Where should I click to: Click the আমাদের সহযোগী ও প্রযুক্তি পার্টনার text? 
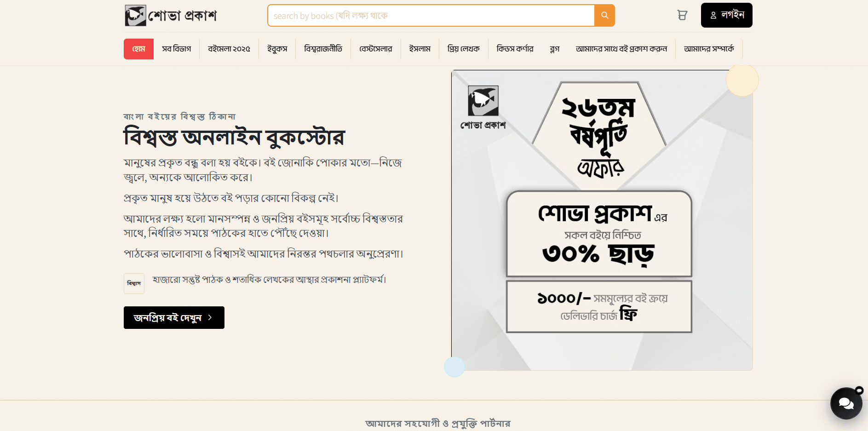[438, 423]
